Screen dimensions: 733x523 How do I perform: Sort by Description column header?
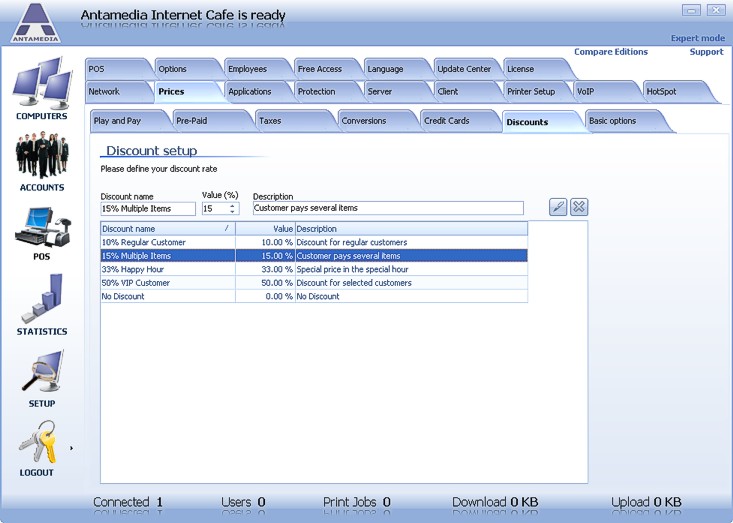coord(411,229)
